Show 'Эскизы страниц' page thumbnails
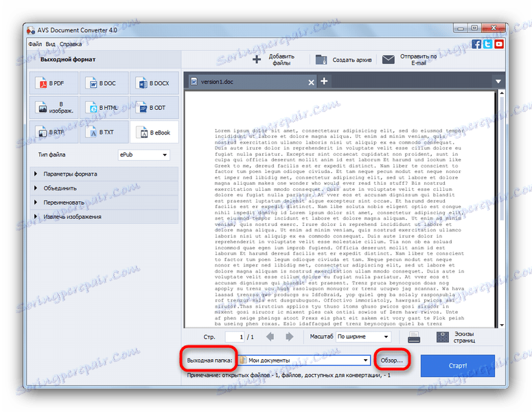 [x=456, y=337]
